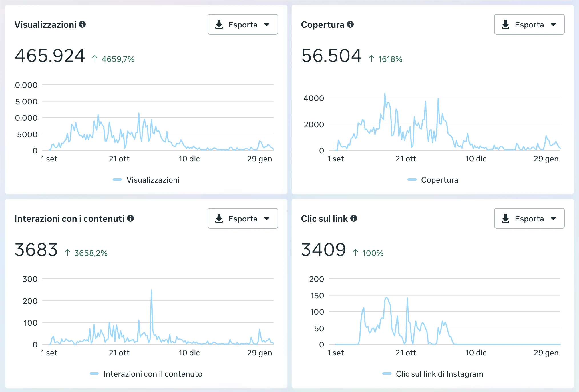Click the tallest spike in Interazioni chart
Screen dimensions: 579x392
click(x=151, y=290)
